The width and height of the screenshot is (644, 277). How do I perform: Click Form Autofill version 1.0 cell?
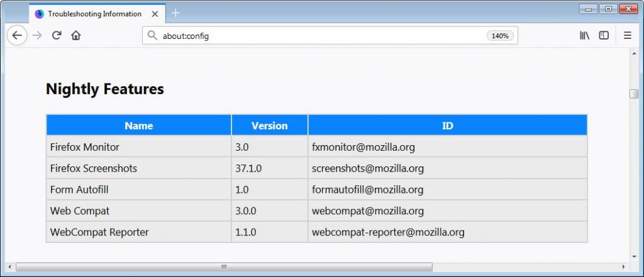(x=270, y=189)
